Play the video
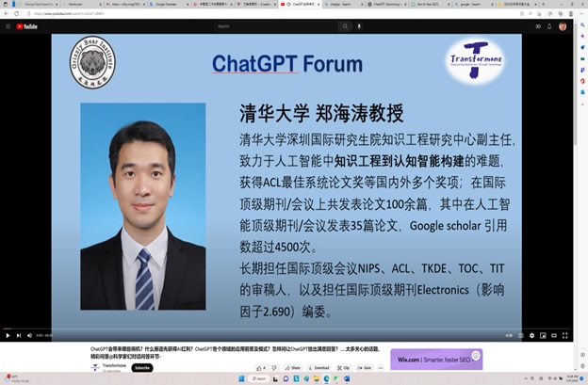Image resolution: width=588 pixels, height=385 pixels. (8, 335)
